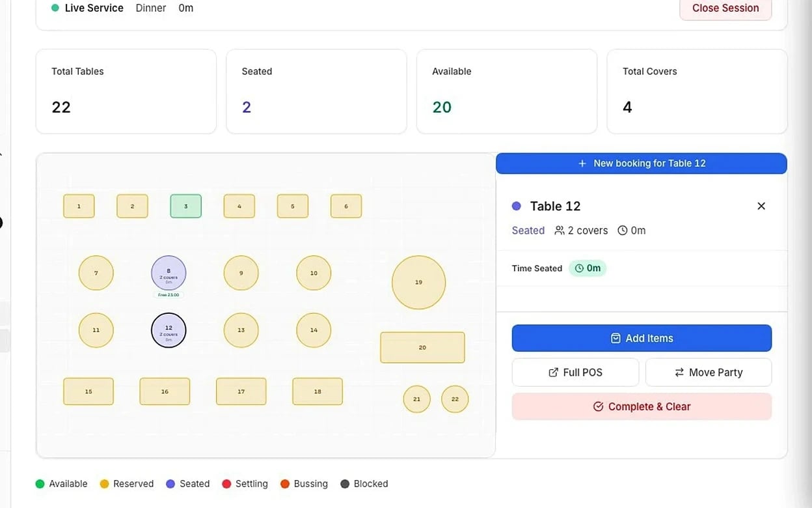Image resolution: width=812 pixels, height=508 pixels.
Task: Select round table 13
Action: pyautogui.click(x=241, y=330)
